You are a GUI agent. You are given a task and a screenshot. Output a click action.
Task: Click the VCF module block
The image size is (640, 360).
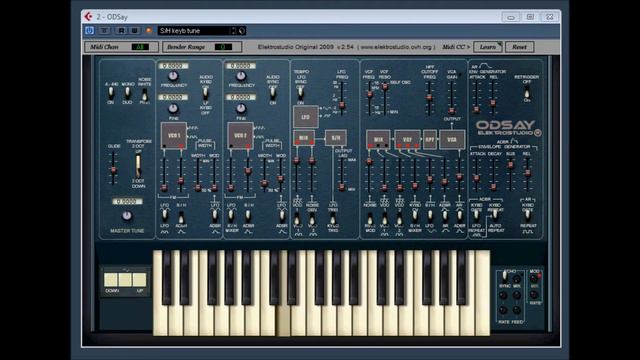(407, 140)
